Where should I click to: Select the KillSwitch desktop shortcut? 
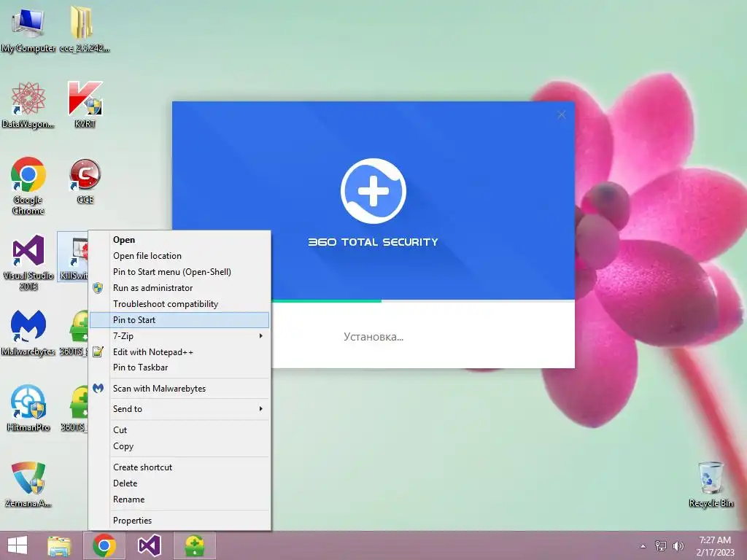(73, 257)
